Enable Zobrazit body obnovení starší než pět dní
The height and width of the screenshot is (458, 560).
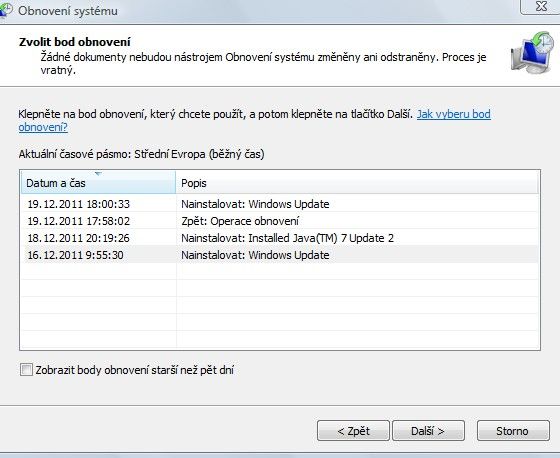pyautogui.click(x=26, y=370)
